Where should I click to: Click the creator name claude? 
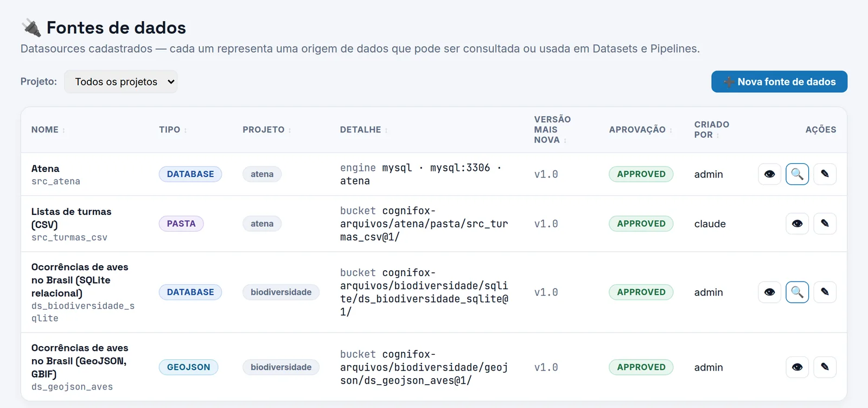coord(710,224)
